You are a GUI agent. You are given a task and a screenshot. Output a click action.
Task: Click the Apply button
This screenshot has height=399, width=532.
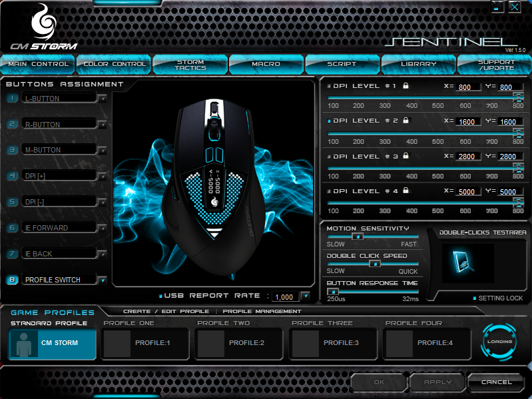tap(437, 382)
